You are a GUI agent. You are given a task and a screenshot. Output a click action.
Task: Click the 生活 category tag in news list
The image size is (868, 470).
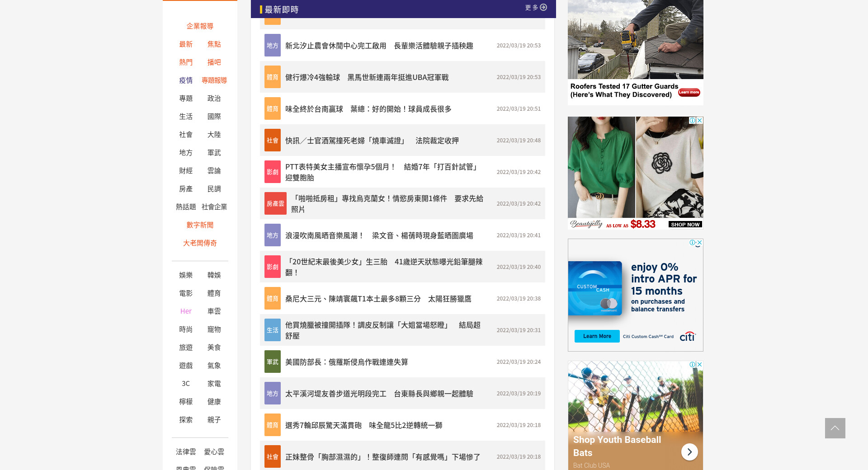[x=272, y=330]
